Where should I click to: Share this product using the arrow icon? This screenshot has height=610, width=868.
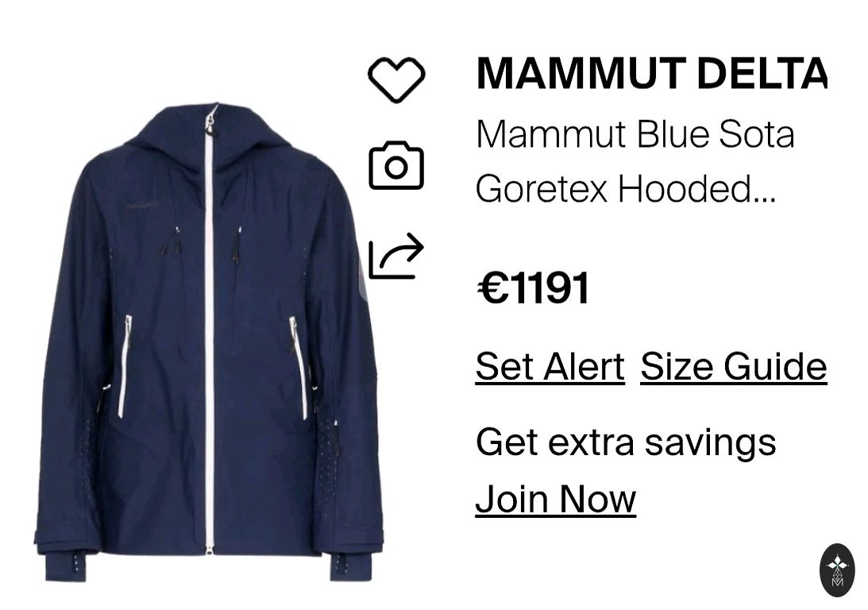coord(396,255)
